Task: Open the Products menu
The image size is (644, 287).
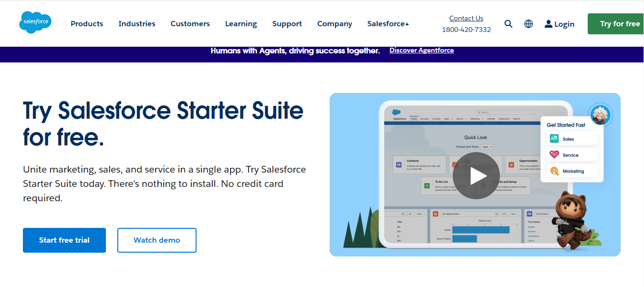Action: 86,23
